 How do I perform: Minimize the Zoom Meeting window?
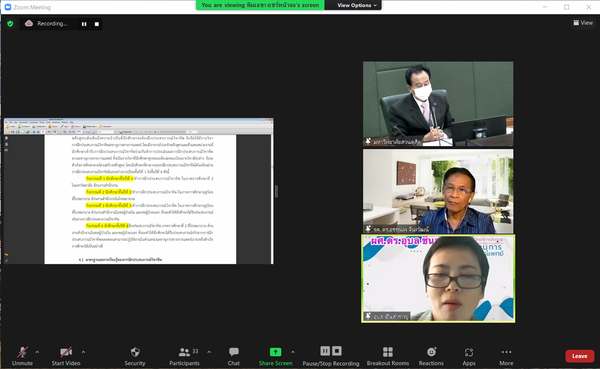pos(545,7)
